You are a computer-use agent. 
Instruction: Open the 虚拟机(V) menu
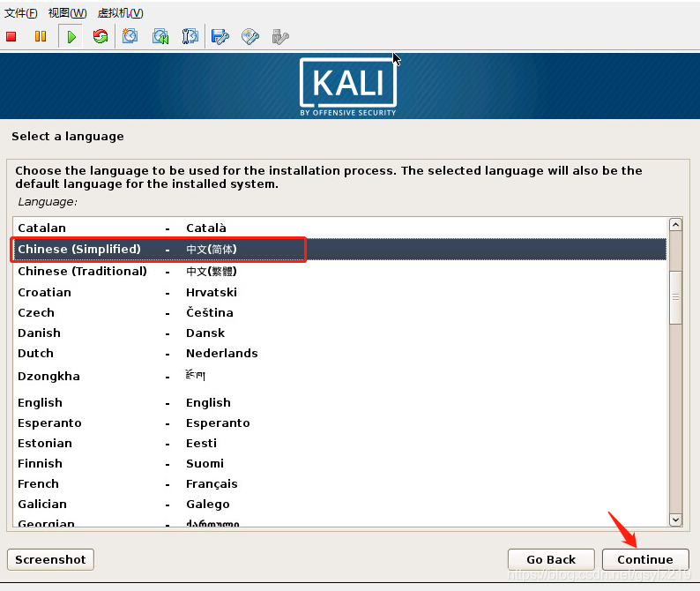click(x=121, y=13)
